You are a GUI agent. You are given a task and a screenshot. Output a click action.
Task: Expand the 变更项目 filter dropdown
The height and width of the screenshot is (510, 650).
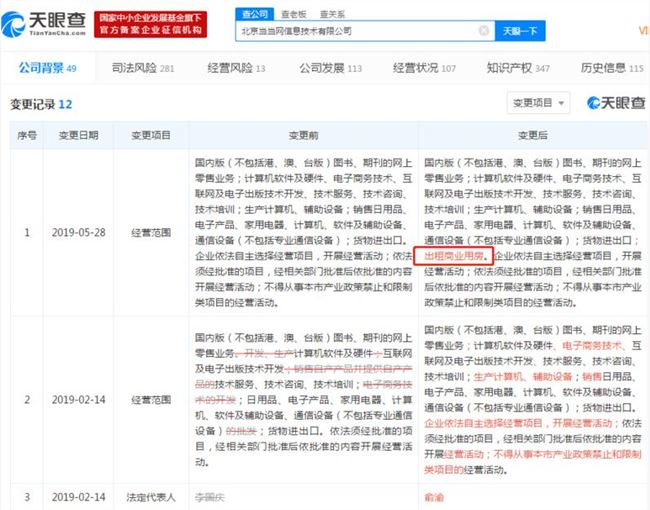[x=538, y=103]
